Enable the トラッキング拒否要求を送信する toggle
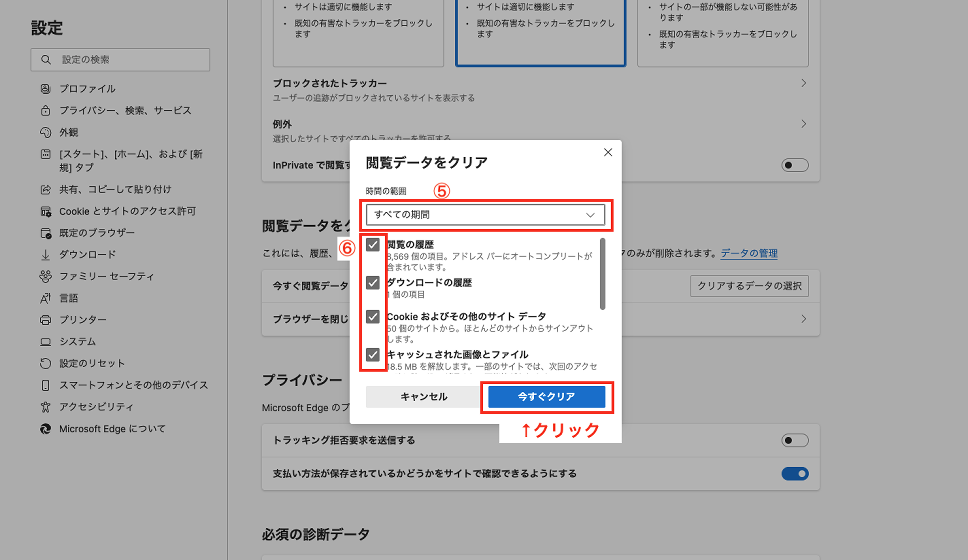 coord(795,440)
